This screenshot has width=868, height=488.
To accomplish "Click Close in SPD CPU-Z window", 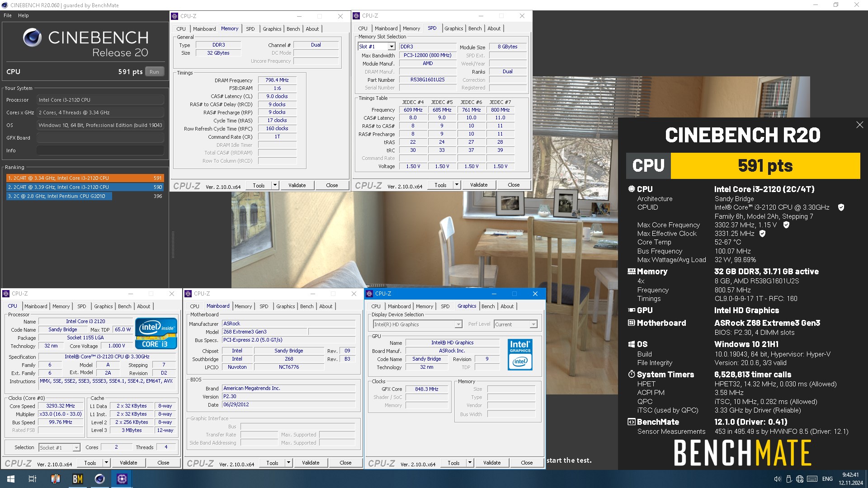I will click(514, 185).
